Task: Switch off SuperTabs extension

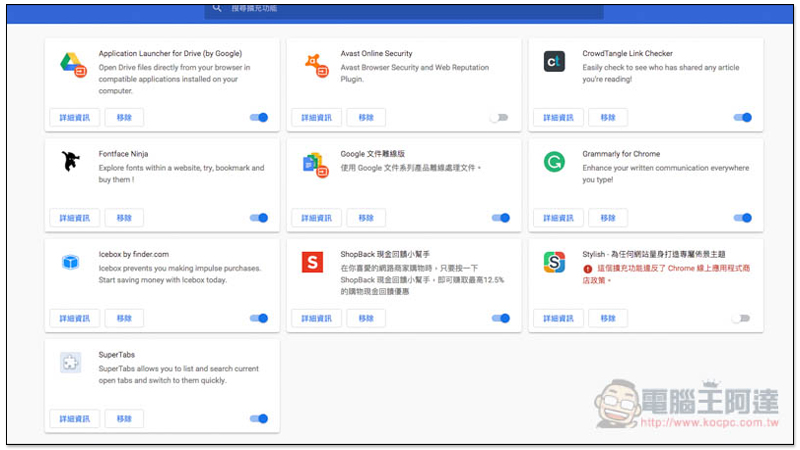Action: click(259, 419)
